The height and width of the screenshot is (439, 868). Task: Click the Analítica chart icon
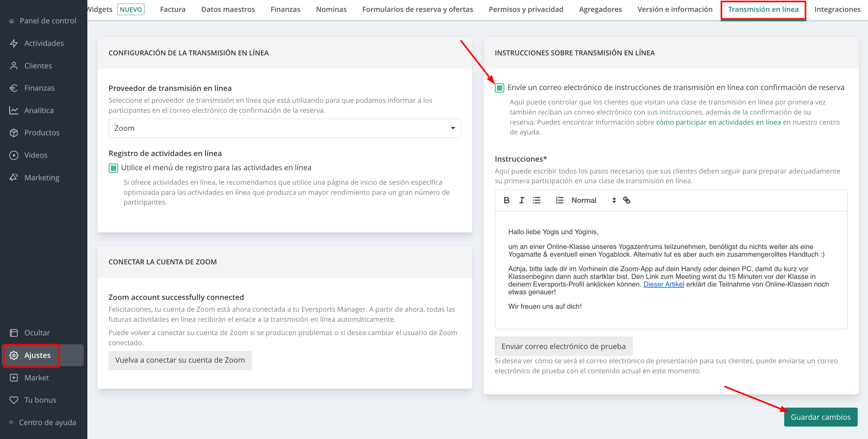[14, 110]
